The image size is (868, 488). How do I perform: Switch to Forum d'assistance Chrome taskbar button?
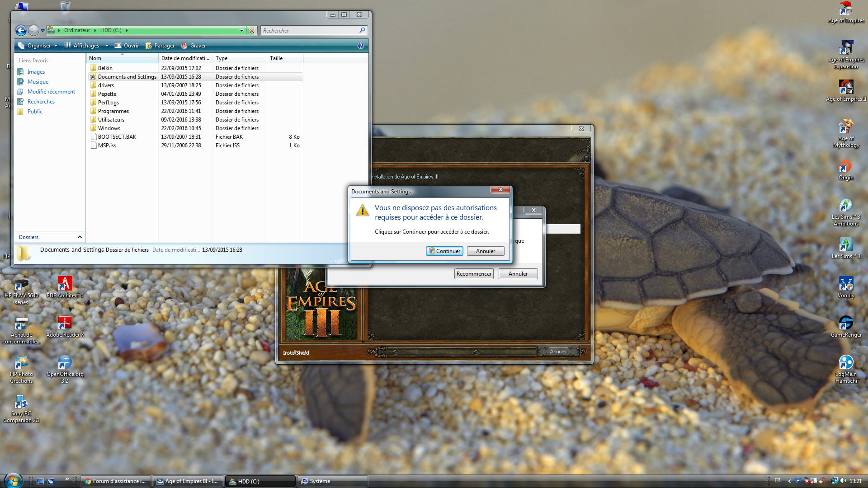point(116,481)
